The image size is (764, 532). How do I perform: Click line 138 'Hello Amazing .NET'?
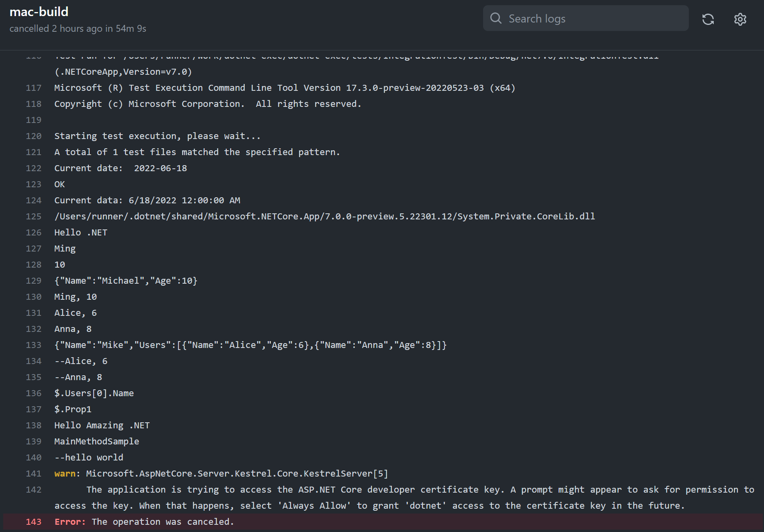coord(102,425)
